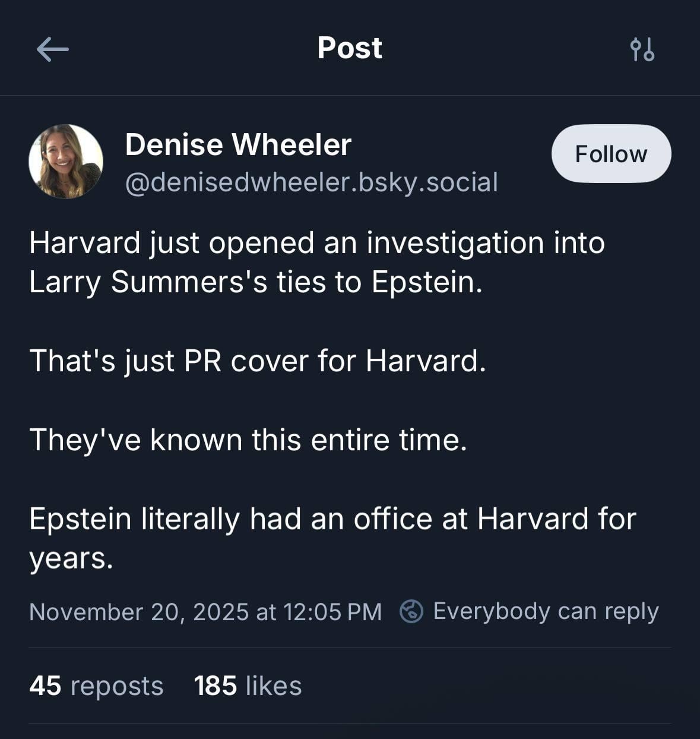
Task: Open thread preferences sliders icon
Action: click(x=642, y=49)
